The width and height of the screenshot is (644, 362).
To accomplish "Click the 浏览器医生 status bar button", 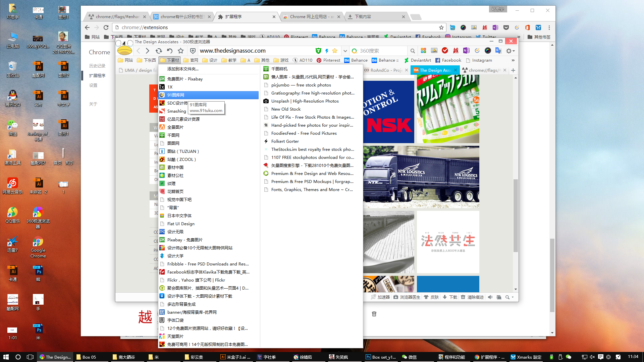I will [x=407, y=297].
